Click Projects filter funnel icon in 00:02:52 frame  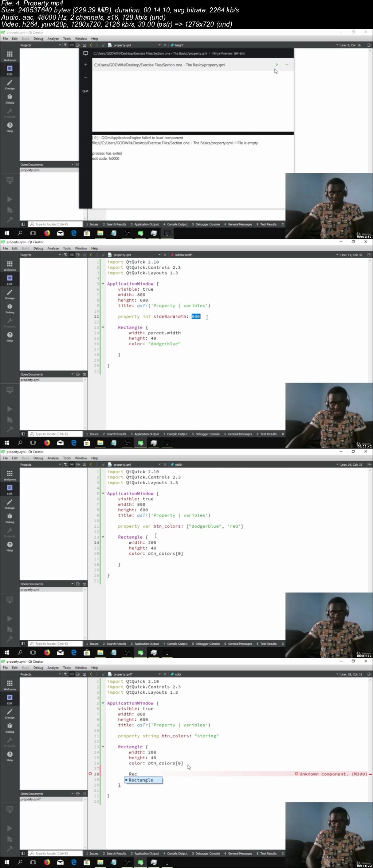point(65,45)
